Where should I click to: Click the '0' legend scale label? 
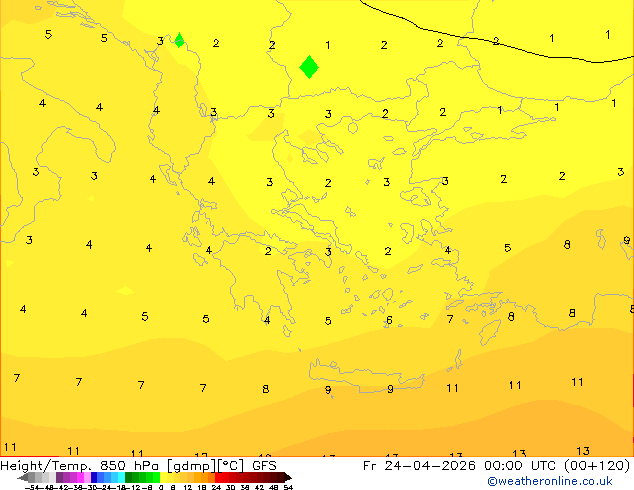161,487
